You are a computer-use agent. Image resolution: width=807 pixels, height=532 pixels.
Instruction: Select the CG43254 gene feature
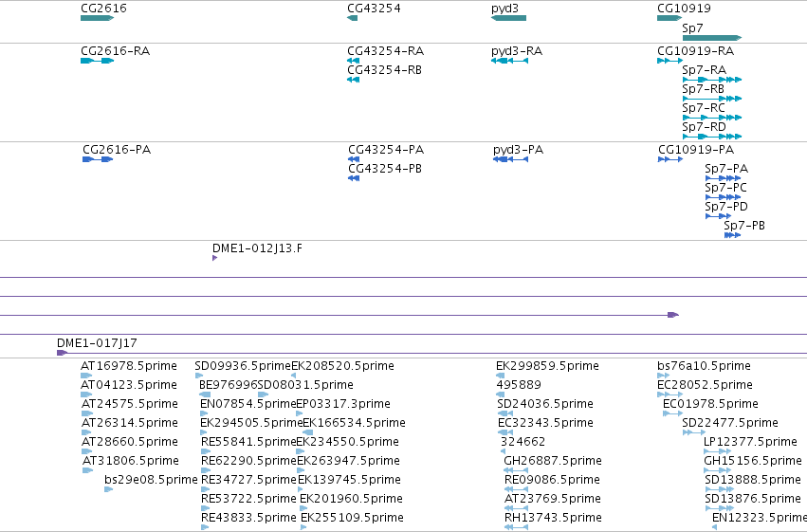point(353,18)
